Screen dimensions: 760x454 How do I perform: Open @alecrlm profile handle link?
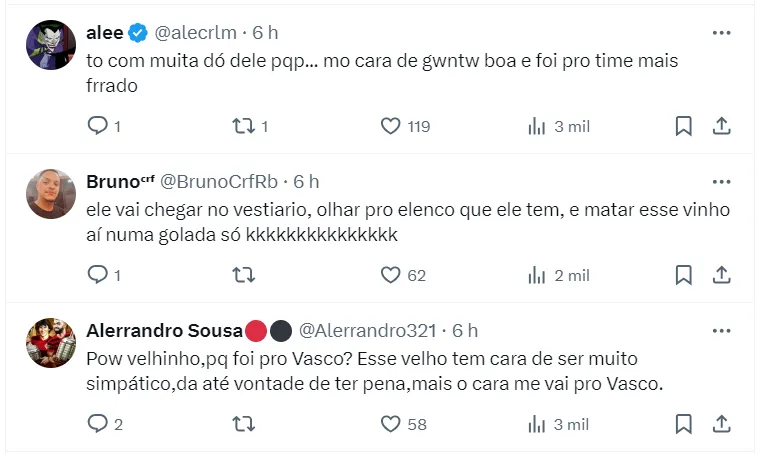tap(195, 33)
